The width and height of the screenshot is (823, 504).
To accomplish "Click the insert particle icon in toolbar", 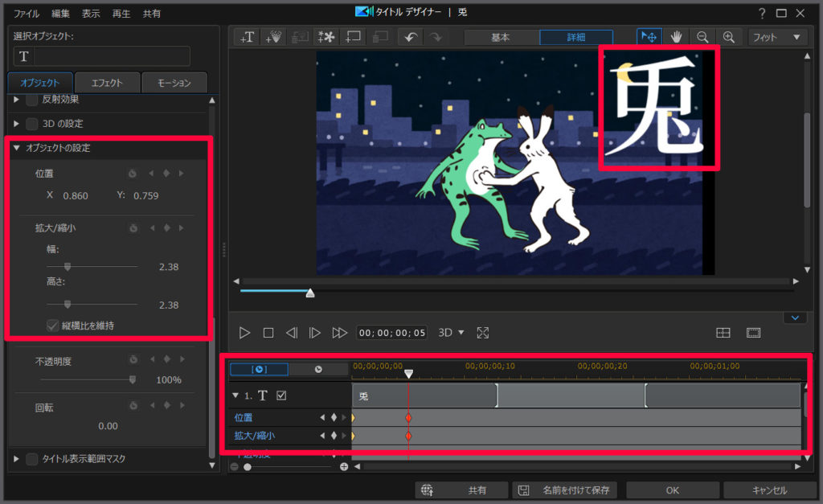I will click(273, 37).
